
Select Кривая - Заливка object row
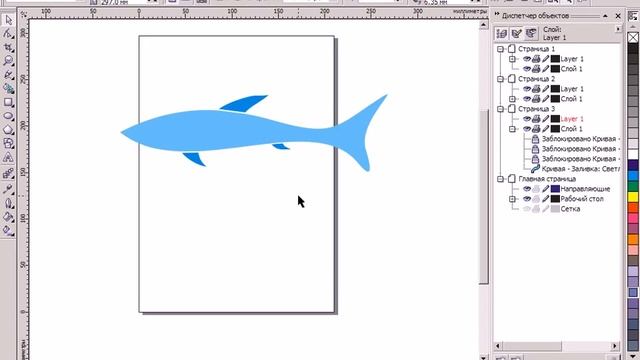click(x=581, y=169)
